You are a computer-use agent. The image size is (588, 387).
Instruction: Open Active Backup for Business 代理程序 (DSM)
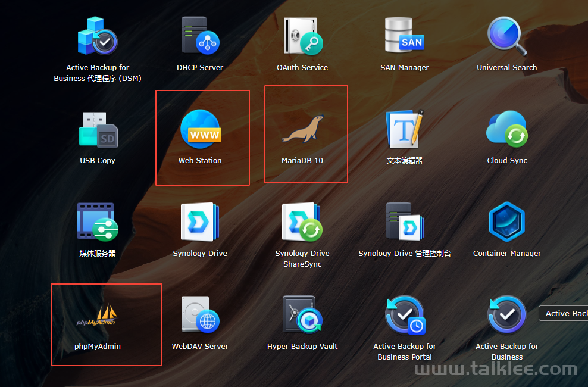pyautogui.click(x=98, y=36)
